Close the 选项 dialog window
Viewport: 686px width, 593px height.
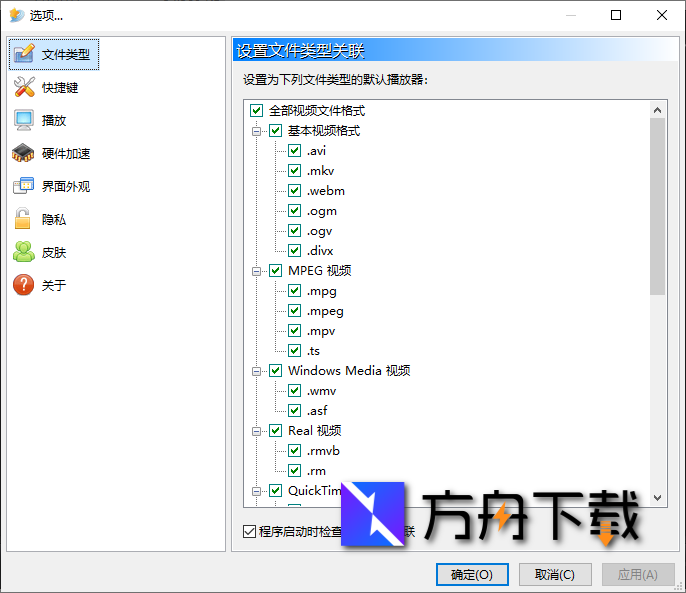(662, 15)
